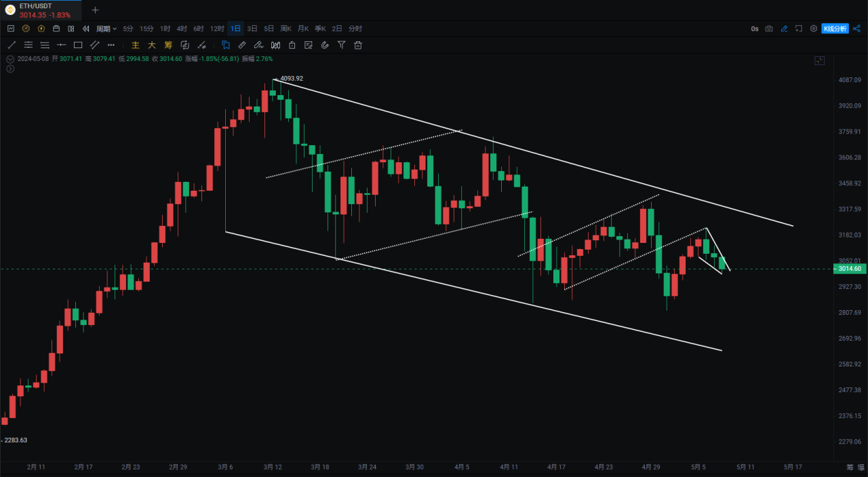Take a chart screenshot with camera icon
The width and height of the screenshot is (868, 477).
(769, 28)
